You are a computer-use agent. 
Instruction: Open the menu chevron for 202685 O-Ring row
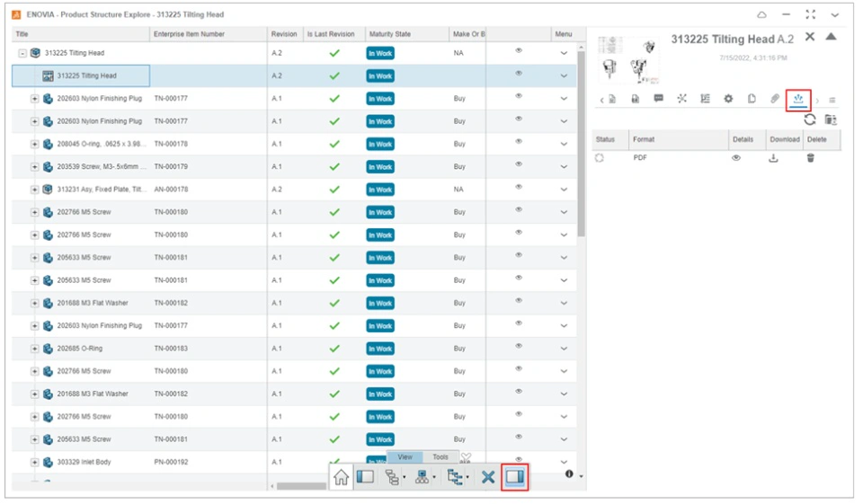click(564, 349)
